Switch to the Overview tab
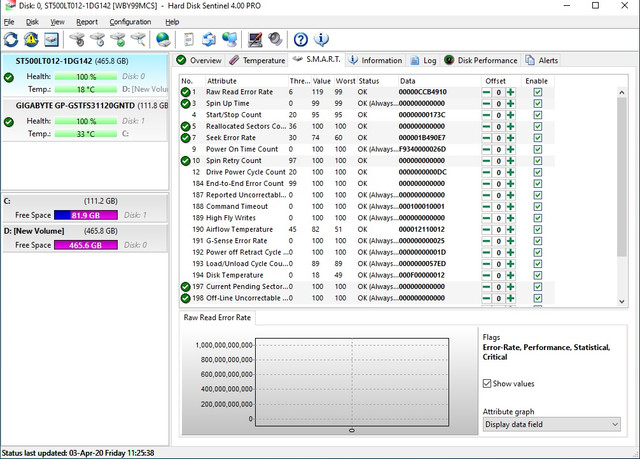 [199, 60]
